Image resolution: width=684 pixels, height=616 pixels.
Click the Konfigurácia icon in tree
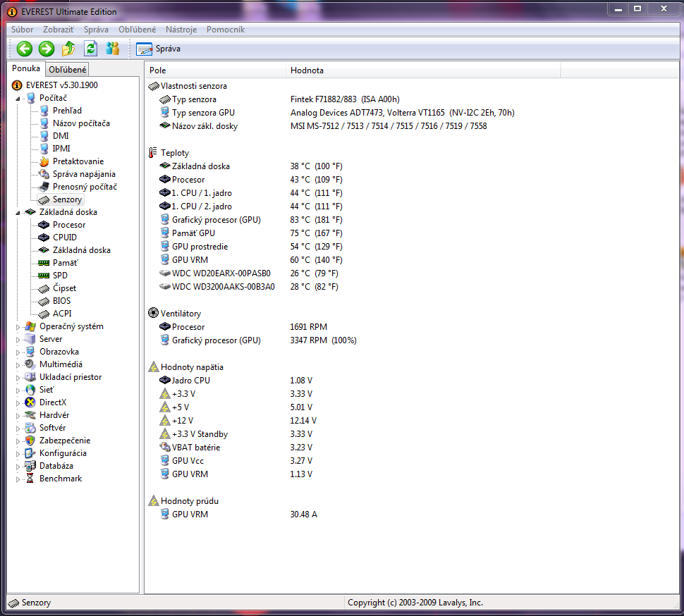click(30, 453)
